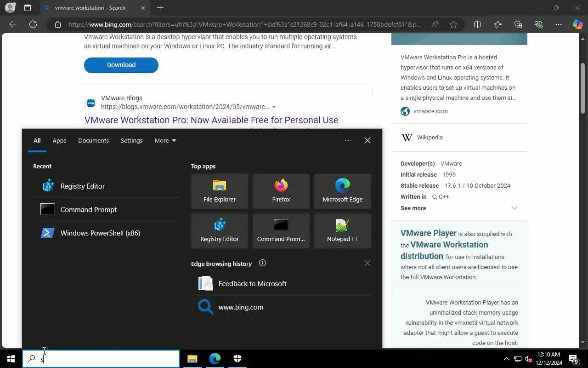Viewport: 588px width, 368px height.
Task: Launch Firefox from Top apps tile
Action: tap(281, 191)
